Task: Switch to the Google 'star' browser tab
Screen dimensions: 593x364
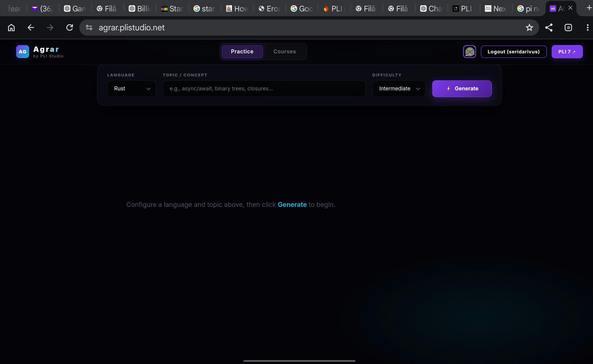Action: pyautogui.click(x=205, y=9)
